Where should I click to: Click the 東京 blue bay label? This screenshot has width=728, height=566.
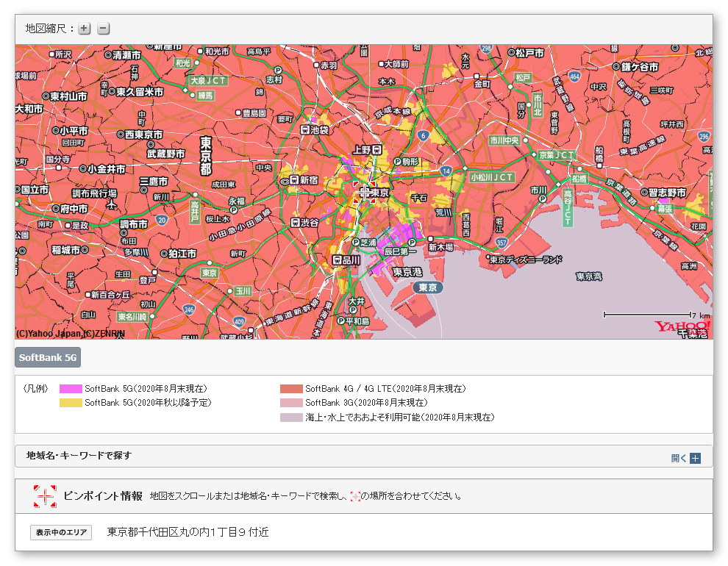click(427, 287)
